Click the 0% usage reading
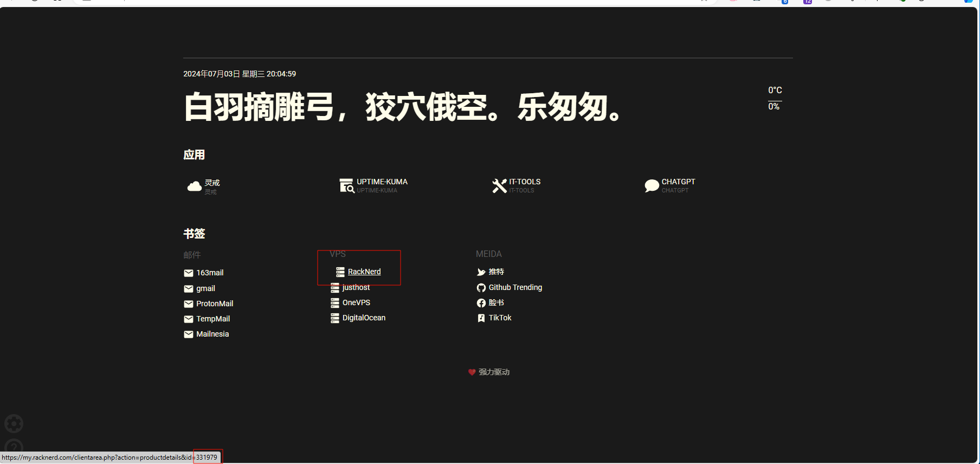Viewport: 980px width, 464px height. [774, 106]
